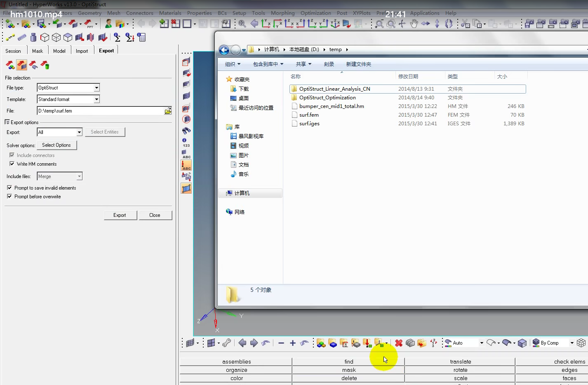Disable the Prompt before overwrite option
This screenshot has width=588, height=385.
coord(9,196)
